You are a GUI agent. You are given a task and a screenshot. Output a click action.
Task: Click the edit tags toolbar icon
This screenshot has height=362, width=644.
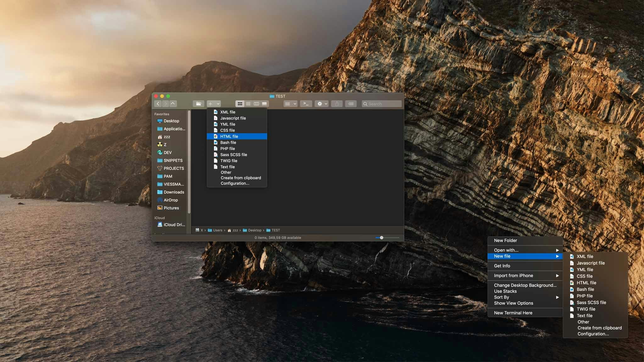tap(351, 104)
